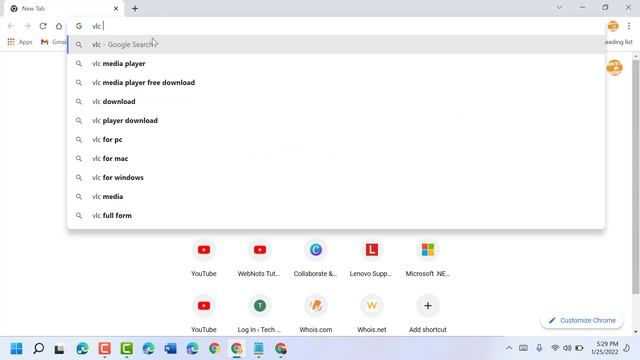Viewport: 640px width, 360px height.
Task: Click Add shortcut plus tile
Action: click(x=428, y=313)
